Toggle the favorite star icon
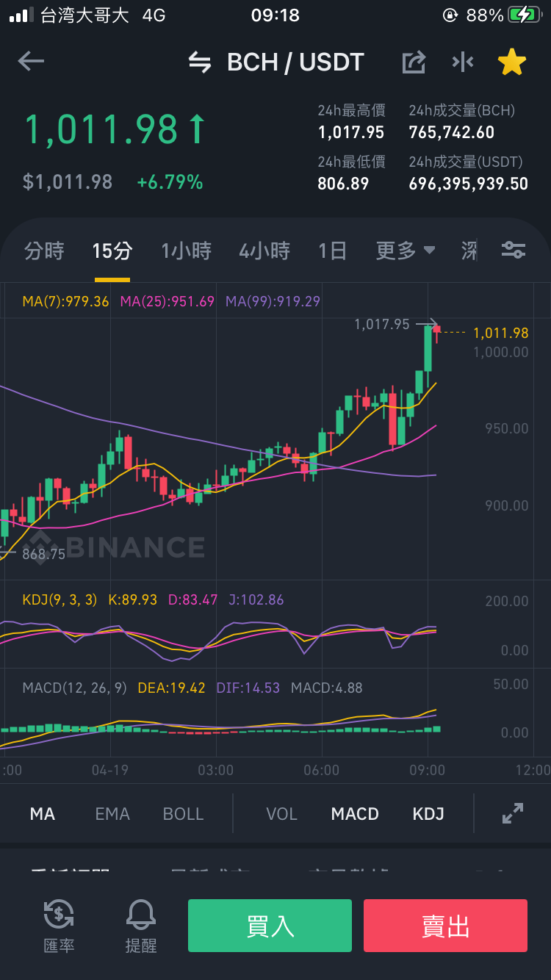 click(x=512, y=62)
